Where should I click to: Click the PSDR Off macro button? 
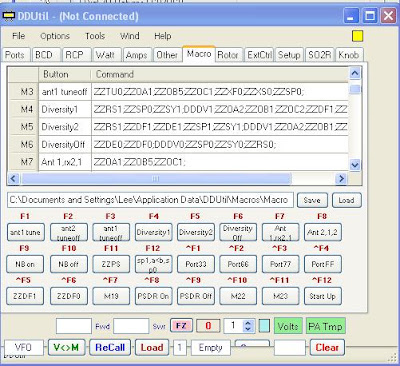coord(196,296)
